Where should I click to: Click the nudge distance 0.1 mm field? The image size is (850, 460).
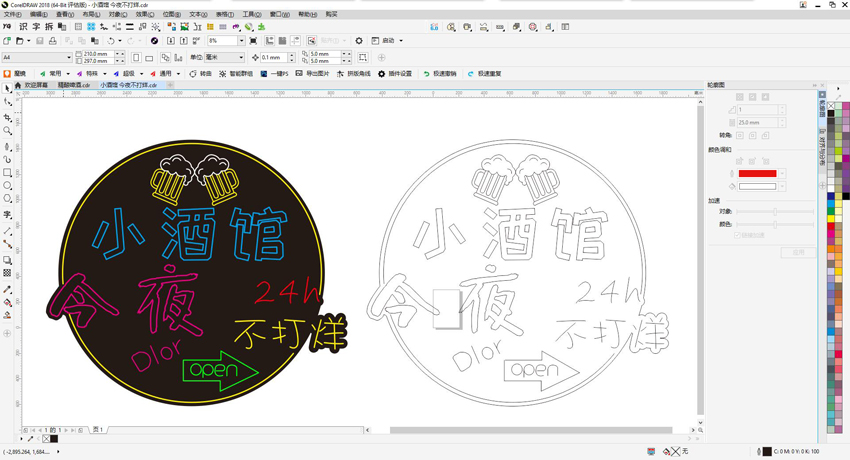(274, 57)
